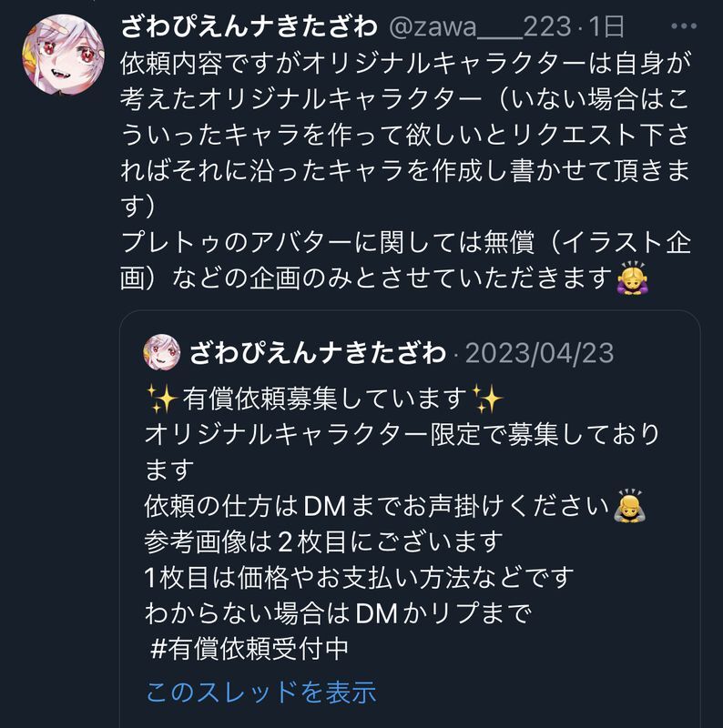Tap the line about プレトゥのアバター
Image resolution: width=723 pixels, height=728 pixels.
coord(405,242)
